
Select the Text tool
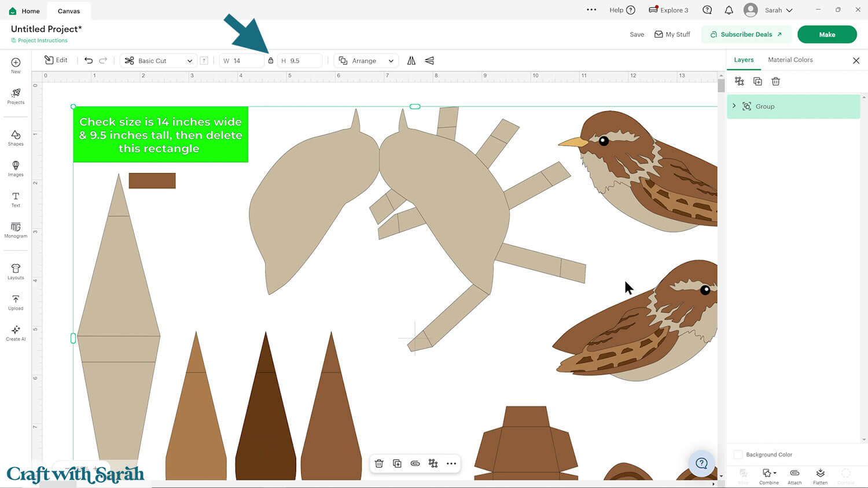(x=16, y=199)
